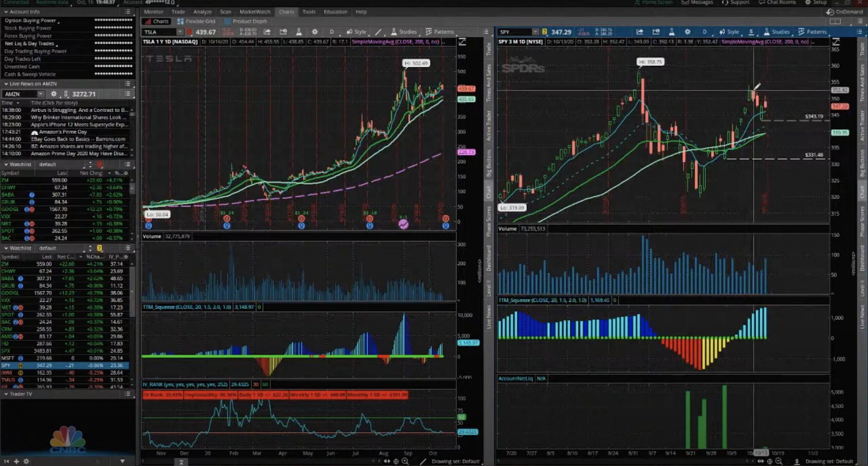Open Studies on the SPY chart
This screenshot has width=868, height=466.
pyautogui.click(x=777, y=32)
